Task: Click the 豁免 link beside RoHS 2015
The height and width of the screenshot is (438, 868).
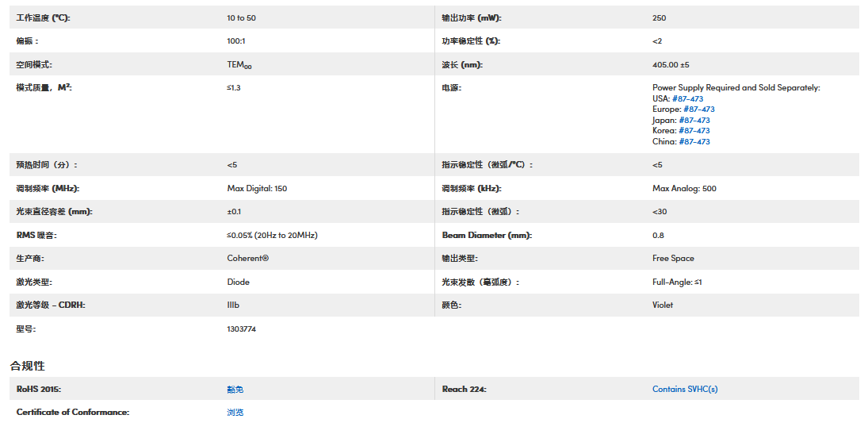Action: pos(235,390)
